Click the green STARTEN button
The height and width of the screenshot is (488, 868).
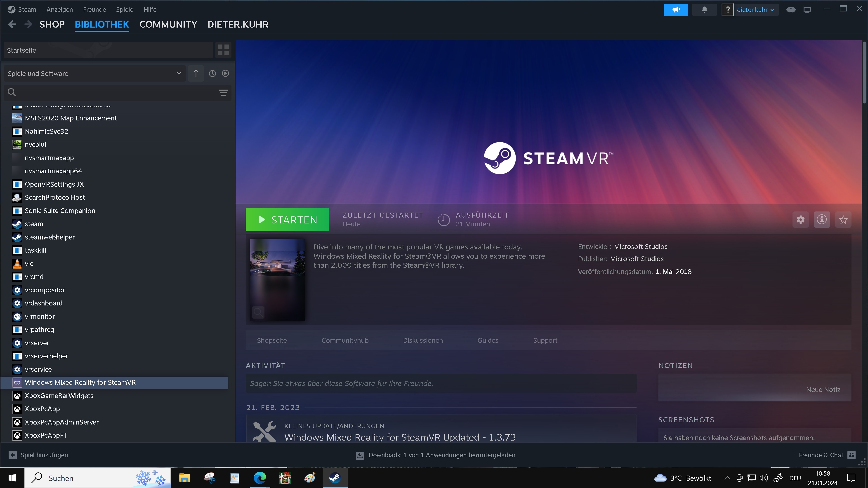(x=287, y=220)
